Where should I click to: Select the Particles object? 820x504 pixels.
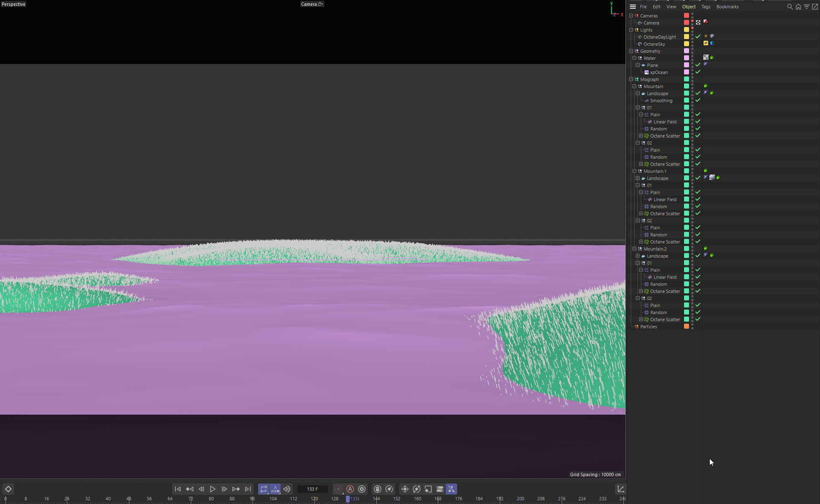coord(648,326)
